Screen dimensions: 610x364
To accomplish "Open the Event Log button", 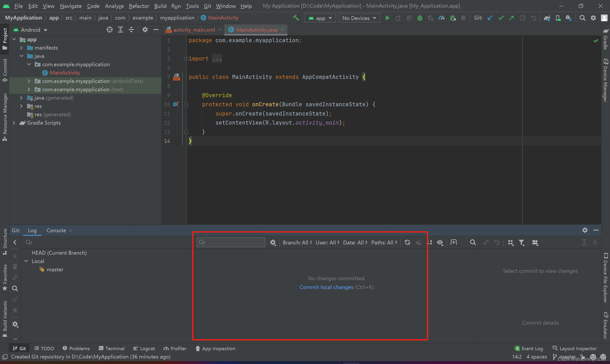I will 529,348.
